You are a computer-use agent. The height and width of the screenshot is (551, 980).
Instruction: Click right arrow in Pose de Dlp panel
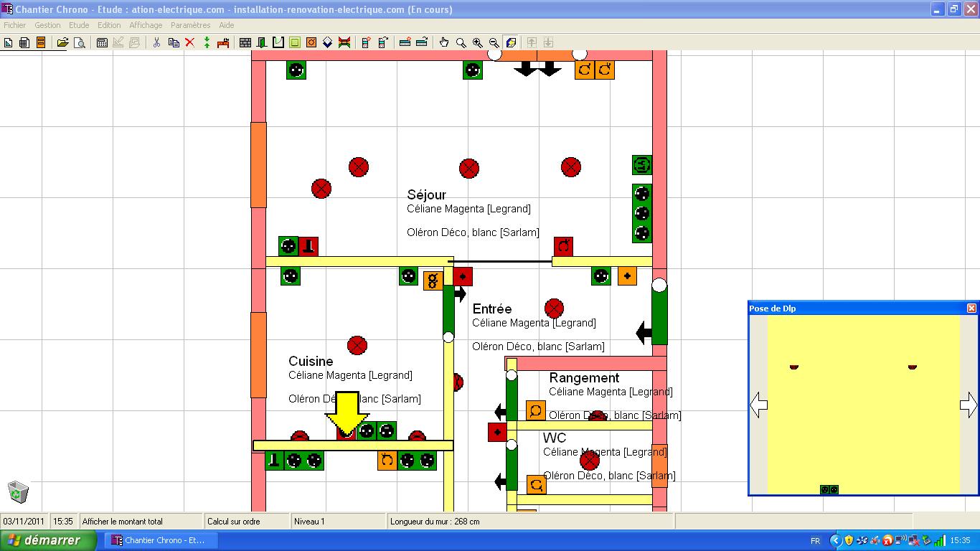point(969,405)
